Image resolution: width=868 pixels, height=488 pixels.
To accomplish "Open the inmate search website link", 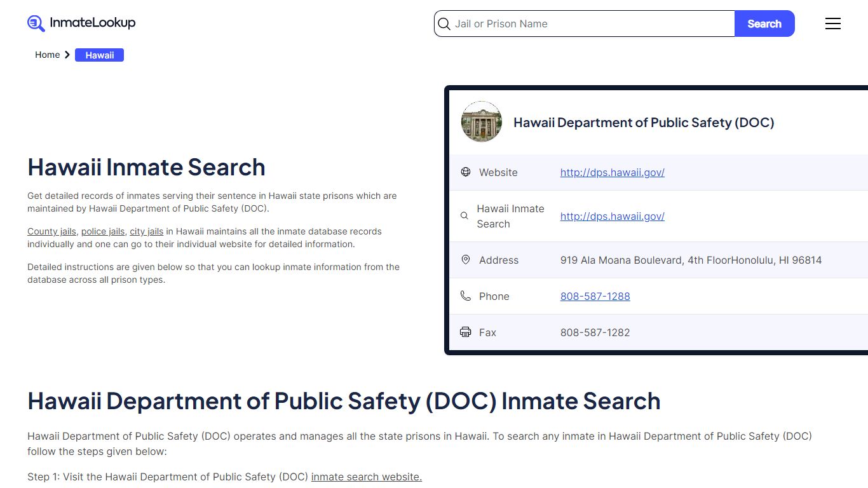I will 367,477.
